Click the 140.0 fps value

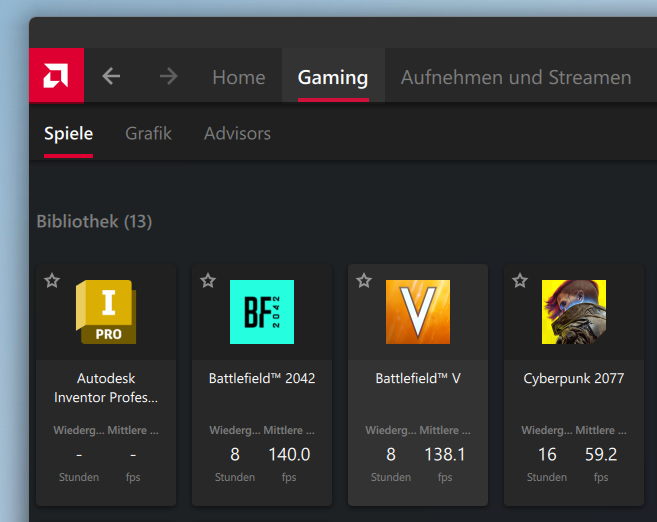click(x=289, y=455)
